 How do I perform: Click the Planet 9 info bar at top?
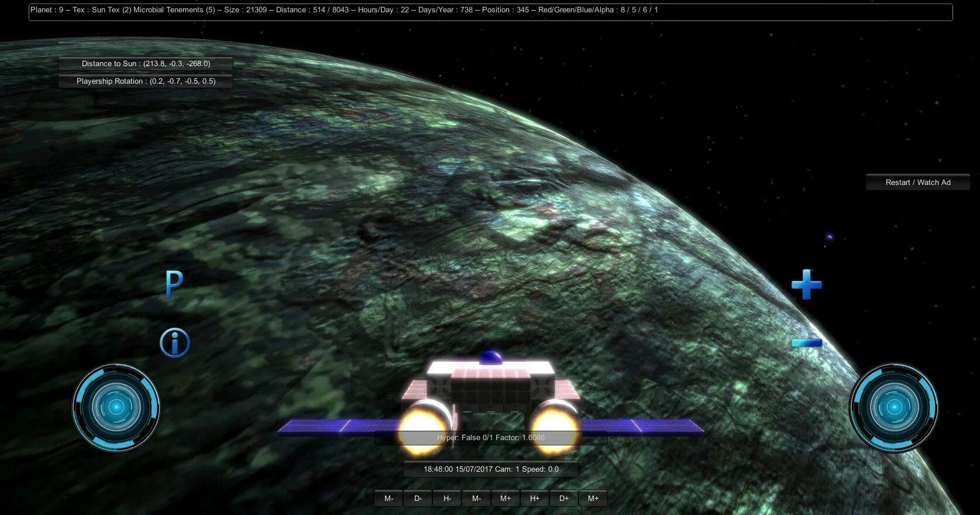pos(491,12)
